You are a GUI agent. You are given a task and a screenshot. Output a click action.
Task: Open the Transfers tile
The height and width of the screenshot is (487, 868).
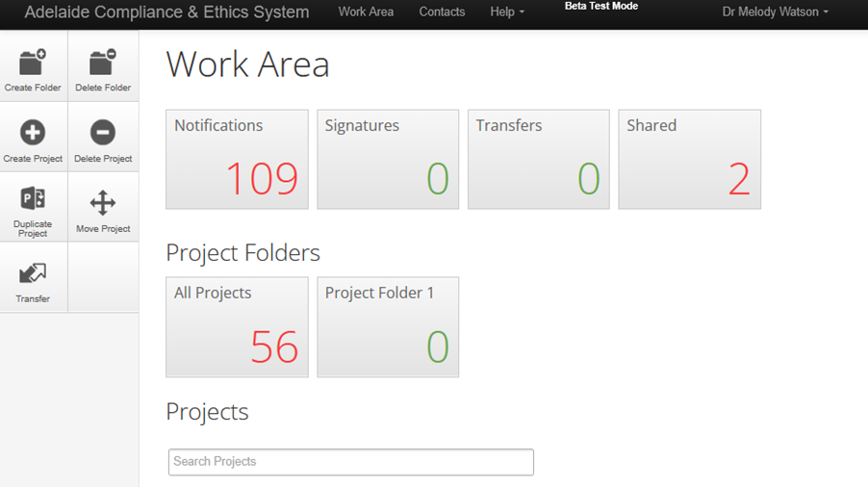tap(539, 160)
